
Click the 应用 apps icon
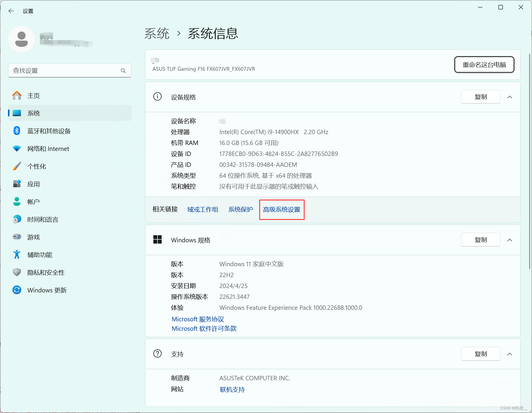[17, 184]
